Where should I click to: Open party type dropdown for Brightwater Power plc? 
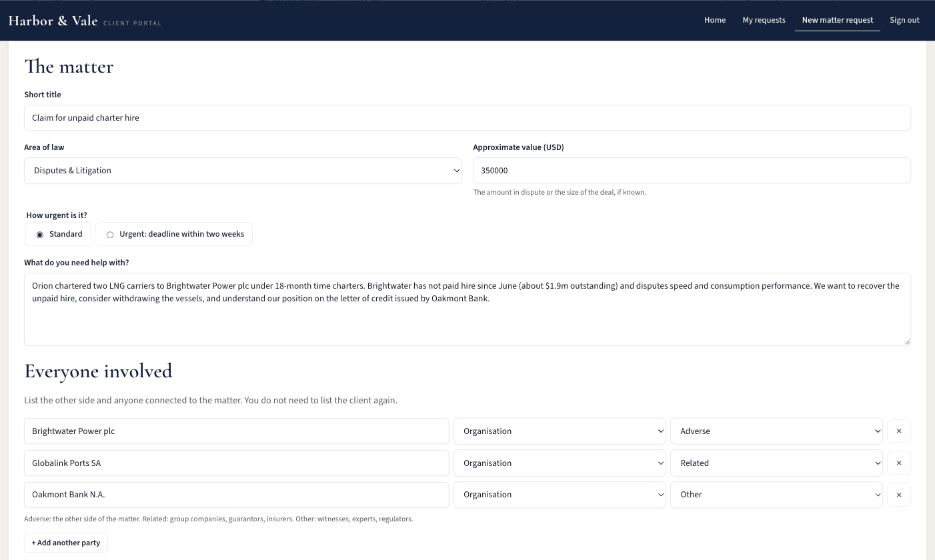click(x=560, y=431)
